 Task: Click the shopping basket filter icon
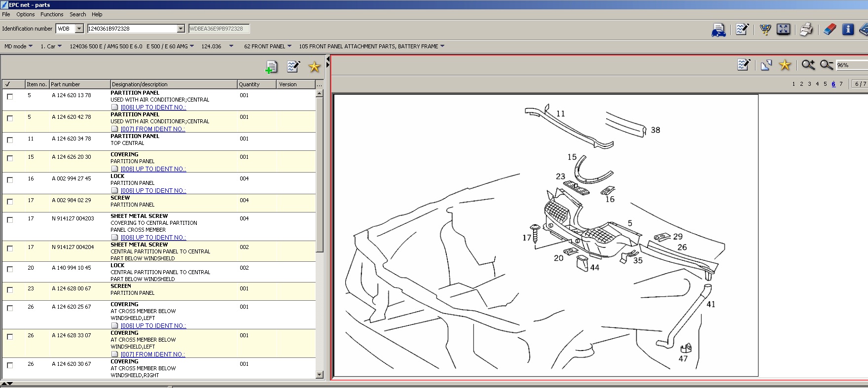point(765,30)
